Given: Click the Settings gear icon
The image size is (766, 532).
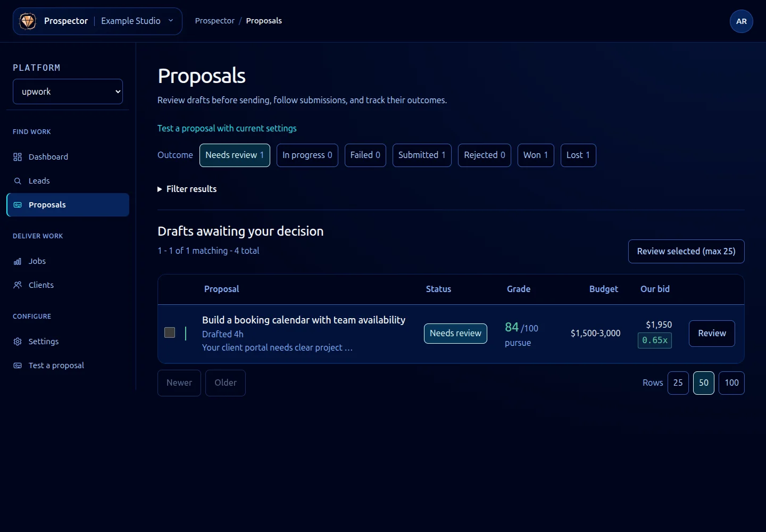Looking at the screenshot, I should [x=18, y=342].
